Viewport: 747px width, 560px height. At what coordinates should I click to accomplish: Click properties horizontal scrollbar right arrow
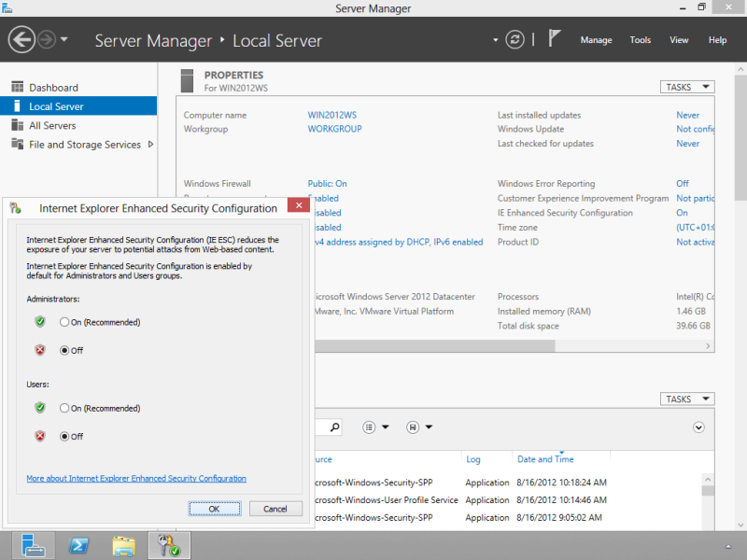(x=708, y=346)
